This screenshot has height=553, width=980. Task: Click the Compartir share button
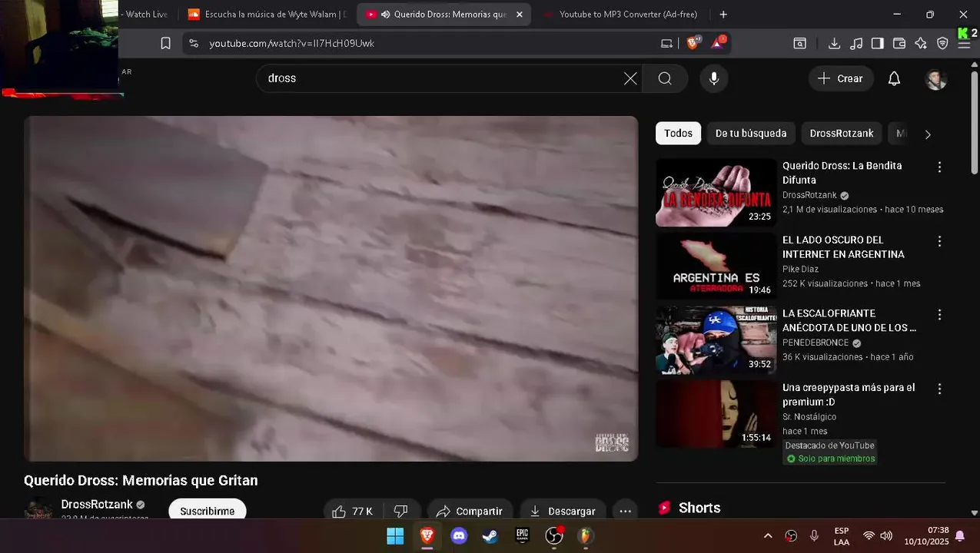click(469, 511)
